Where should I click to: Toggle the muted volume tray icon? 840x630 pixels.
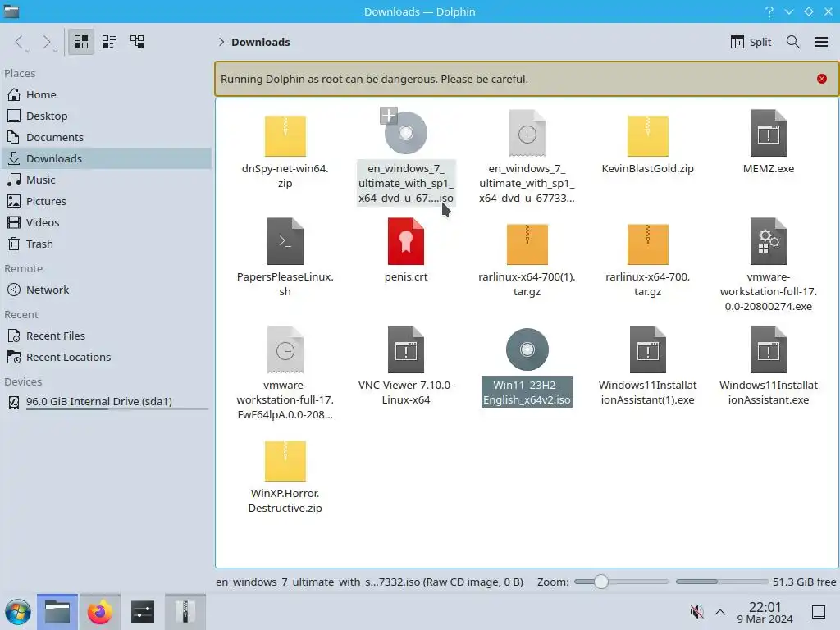[696, 612]
